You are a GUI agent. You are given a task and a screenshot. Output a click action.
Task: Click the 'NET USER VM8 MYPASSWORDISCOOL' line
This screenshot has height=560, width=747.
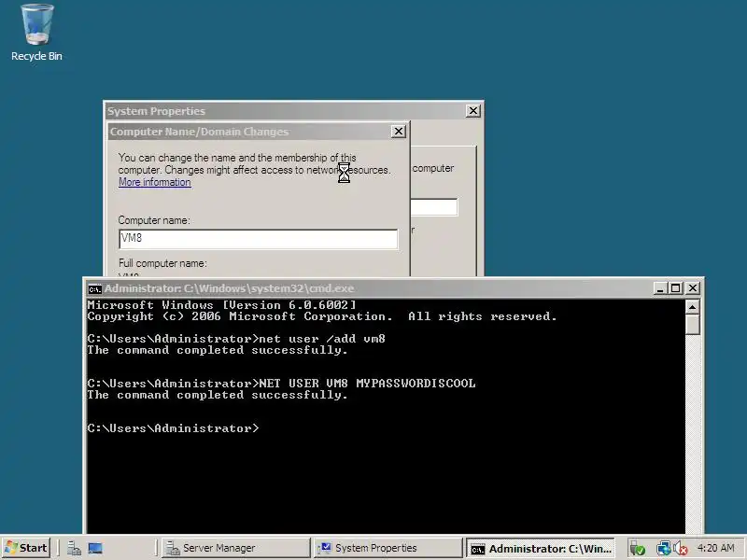pyautogui.click(x=281, y=384)
